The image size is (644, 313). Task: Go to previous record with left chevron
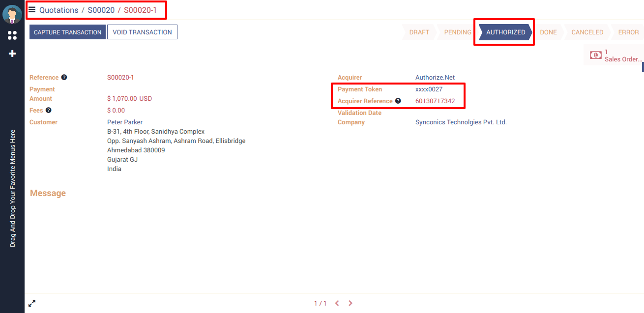337,303
